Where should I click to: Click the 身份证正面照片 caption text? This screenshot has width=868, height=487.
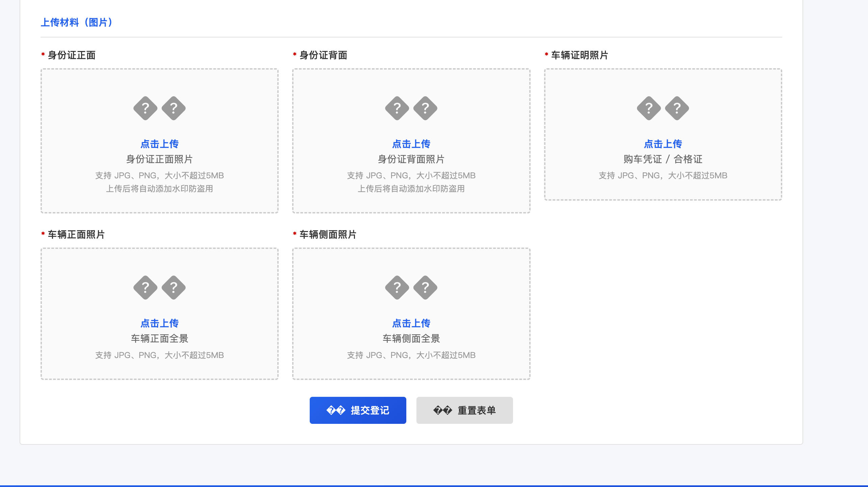(159, 159)
